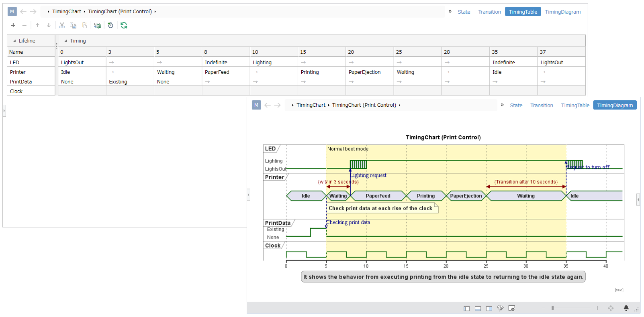The width and height of the screenshot is (644, 317).
Task: Open the overflow chevron in the timing diagram window
Action: click(502, 105)
